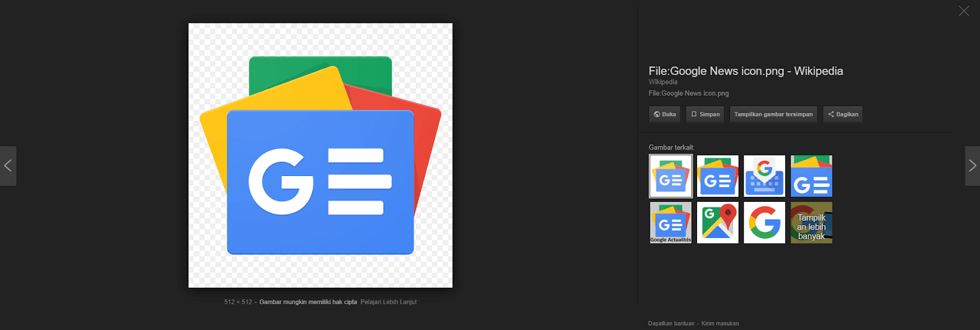Open the cropped Google News thumbnail in top row
Viewport: 980px width, 330px height.
812,176
